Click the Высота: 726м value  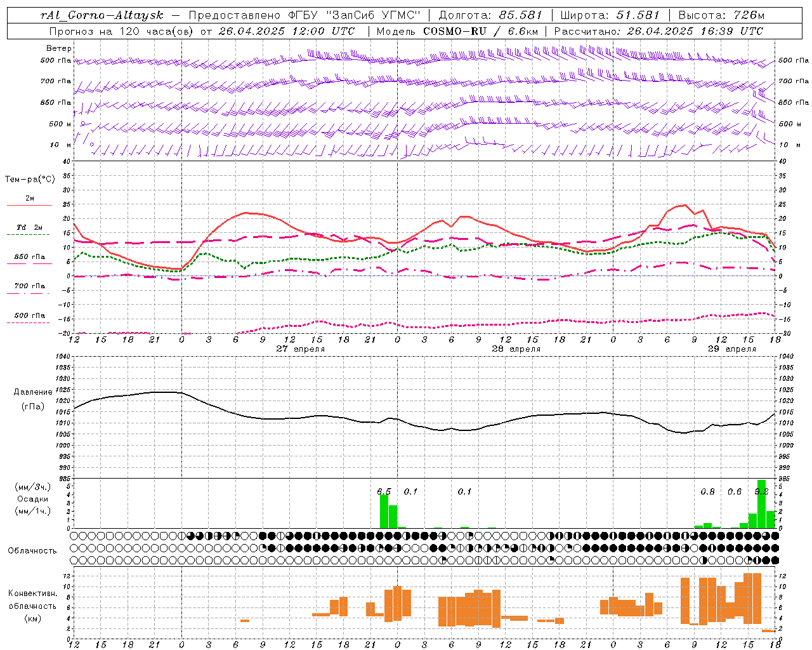pyautogui.click(x=721, y=15)
